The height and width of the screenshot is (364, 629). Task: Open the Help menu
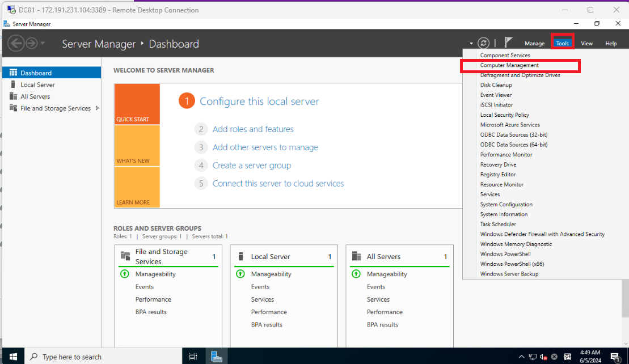[611, 43]
